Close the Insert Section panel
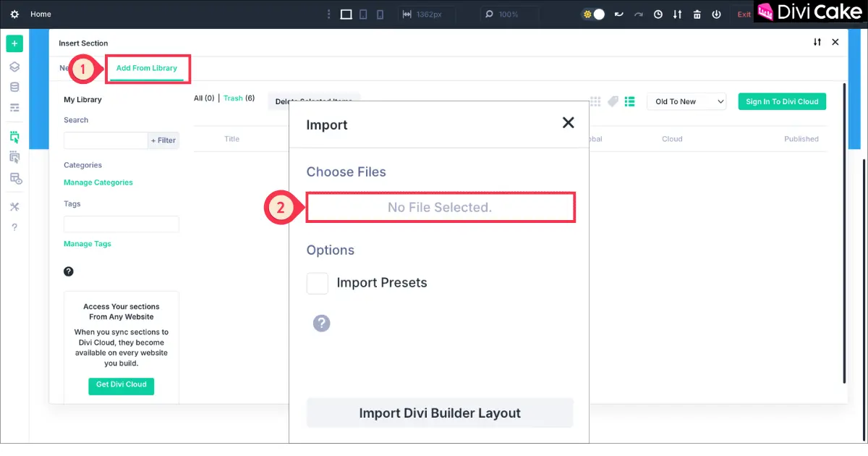868x456 pixels. 835,42
